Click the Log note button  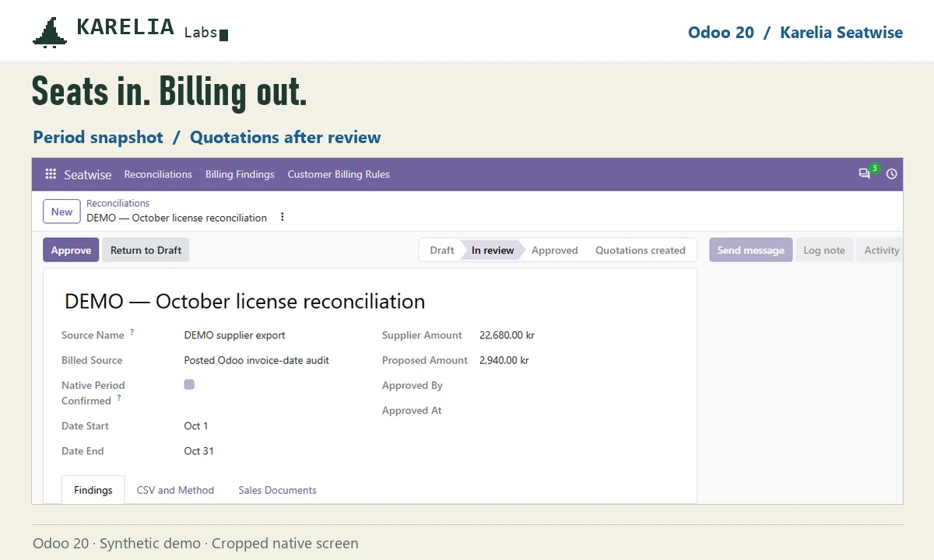tap(824, 250)
